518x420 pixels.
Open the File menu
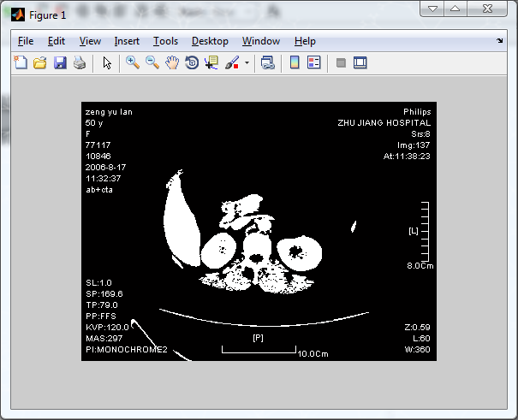[26, 41]
